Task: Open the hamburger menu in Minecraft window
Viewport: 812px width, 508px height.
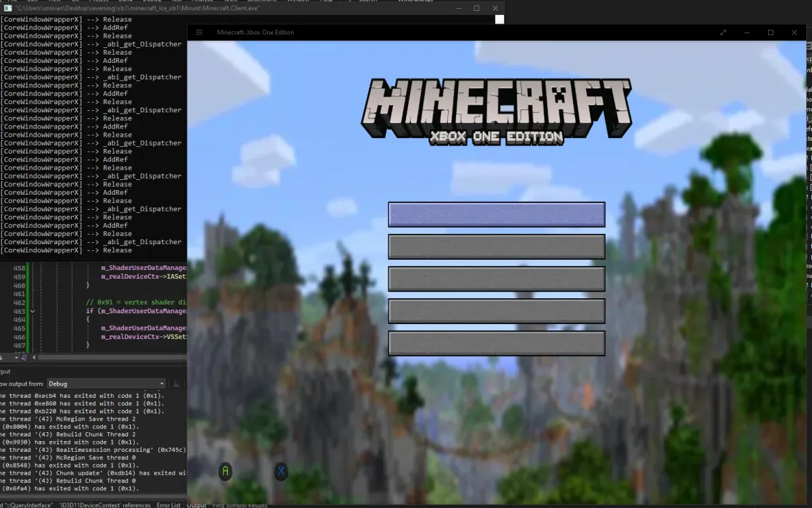Action: [199, 32]
